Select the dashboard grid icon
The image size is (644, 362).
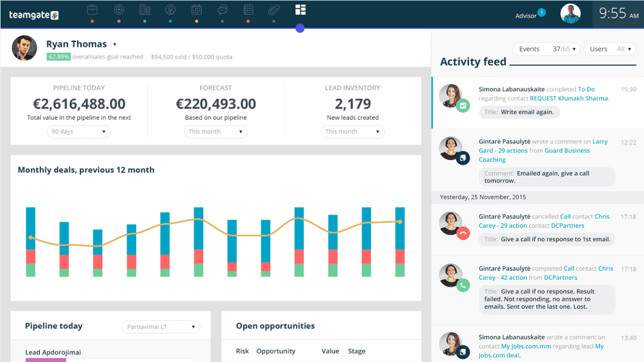coord(300,10)
